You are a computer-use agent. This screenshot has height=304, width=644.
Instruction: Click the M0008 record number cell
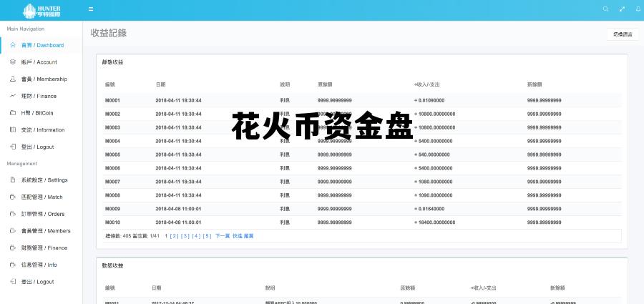112,195
